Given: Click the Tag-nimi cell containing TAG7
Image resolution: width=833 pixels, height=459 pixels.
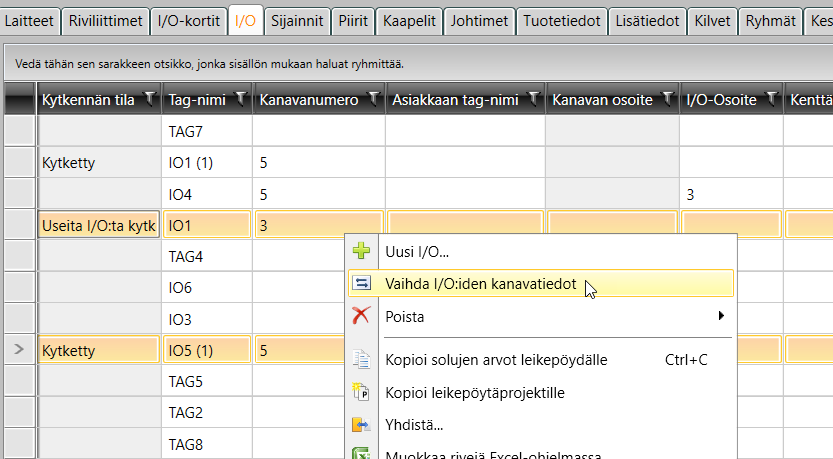Looking at the screenshot, I should point(207,131).
